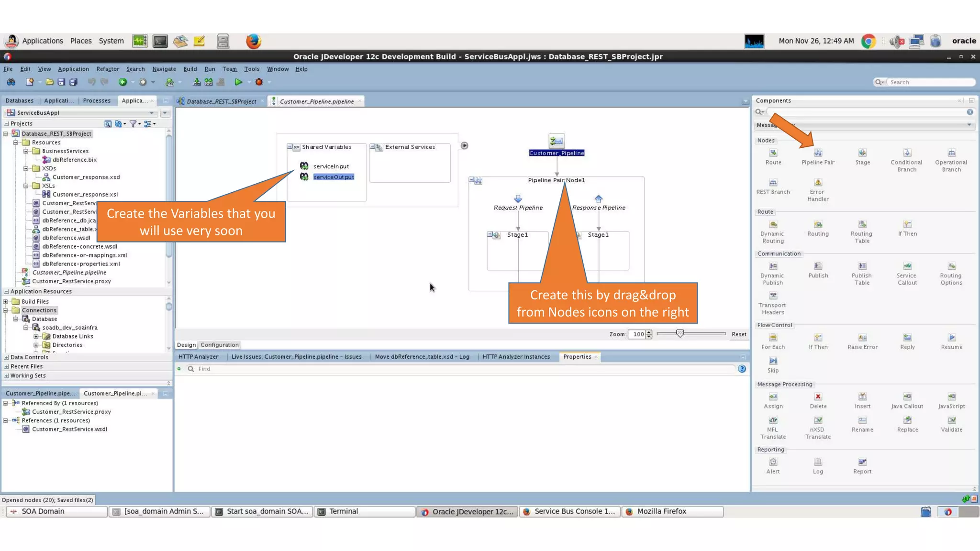The image size is (980, 551).
Task: Switch to Terminal in taskbar
Action: pos(364,512)
